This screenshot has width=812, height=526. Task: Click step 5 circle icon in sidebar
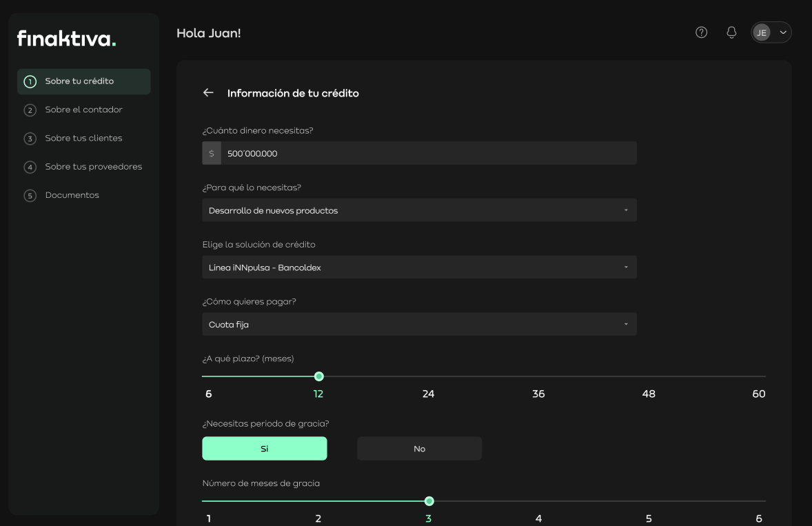pos(30,196)
